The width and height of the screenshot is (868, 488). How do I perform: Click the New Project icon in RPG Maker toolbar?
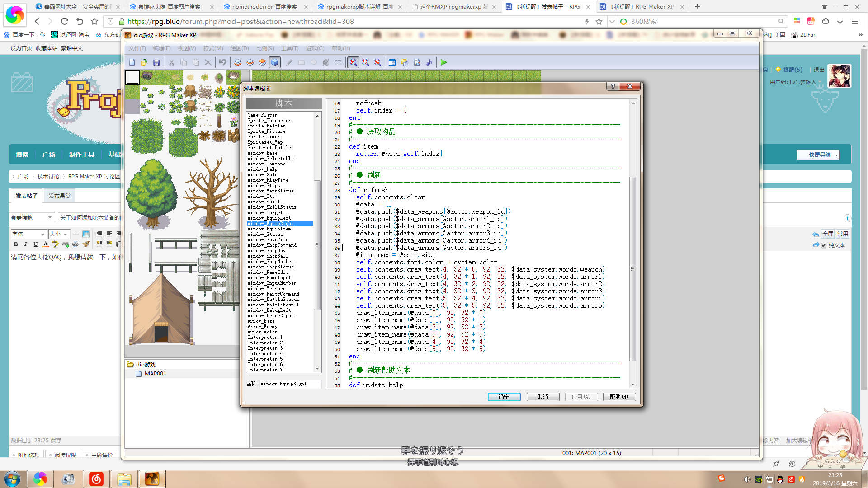[132, 62]
